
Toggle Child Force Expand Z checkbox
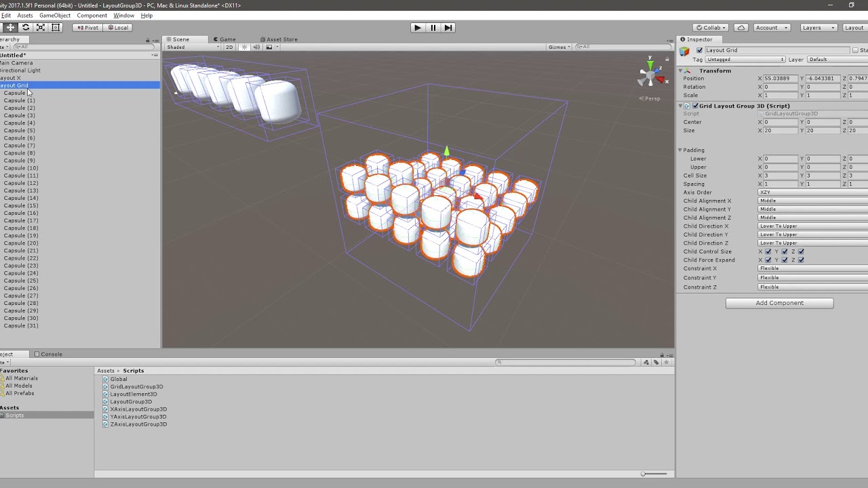(801, 260)
